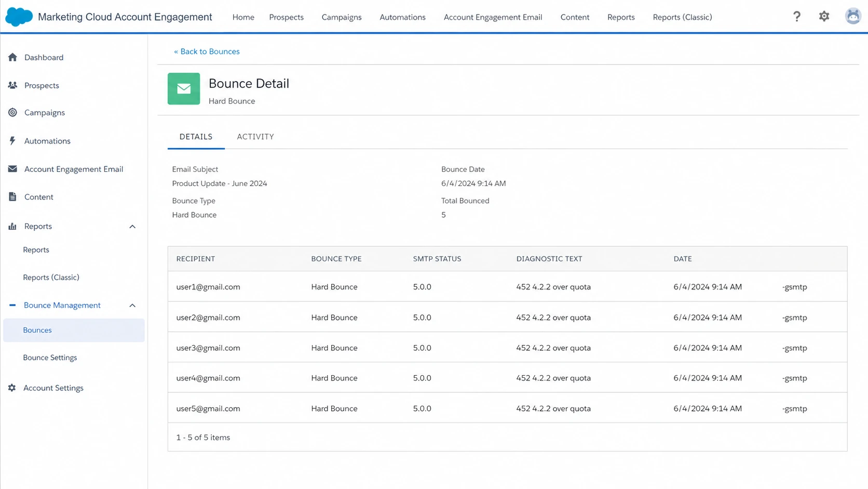Click 5.0.0 status in the user2 row
The width and height of the screenshot is (868, 489).
point(422,318)
